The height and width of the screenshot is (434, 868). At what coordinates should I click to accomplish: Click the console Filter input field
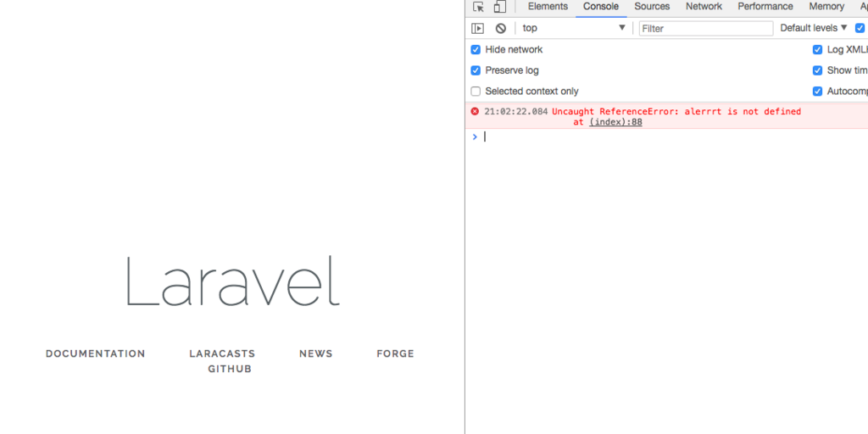tap(706, 28)
